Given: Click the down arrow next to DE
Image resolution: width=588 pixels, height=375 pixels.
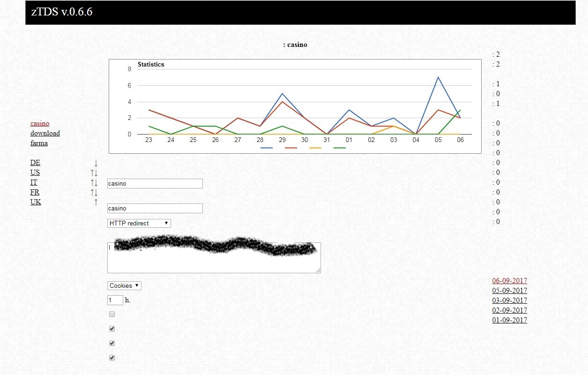Looking at the screenshot, I should pos(96,163).
